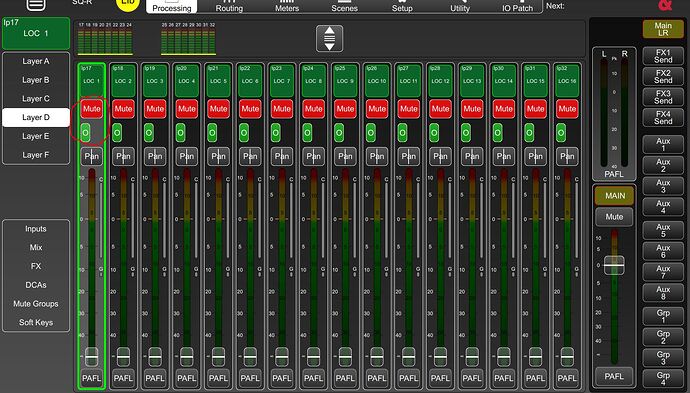
Task: Open Pan control for LOC 1
Action: pyautogui.click(x=92, y=156)
